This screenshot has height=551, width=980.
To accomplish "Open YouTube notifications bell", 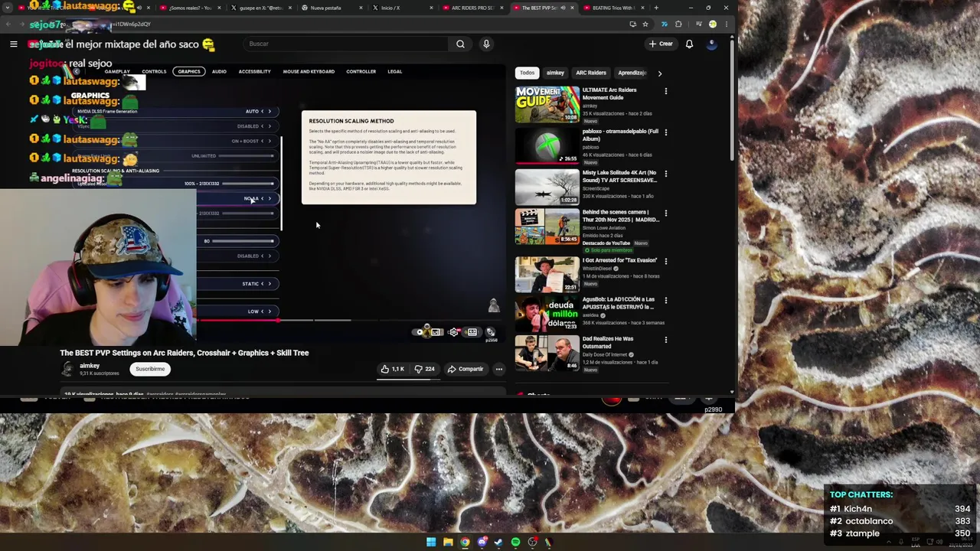I will (x=689, y=44).
